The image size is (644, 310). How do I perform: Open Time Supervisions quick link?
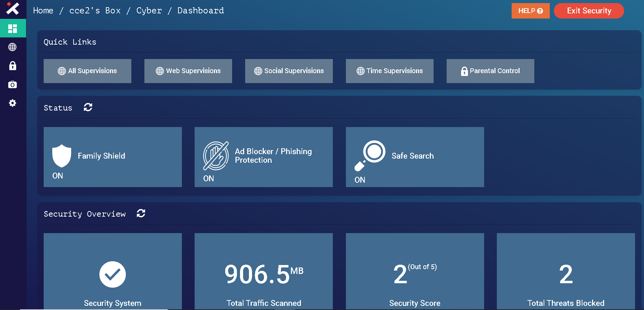point(390,71)
